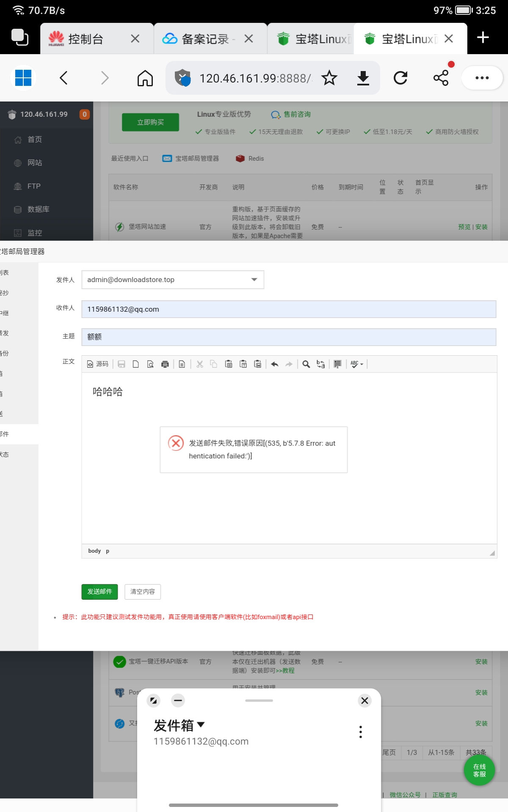Click paste from Word icon
508x812 pixels.
tap(258, 364)
